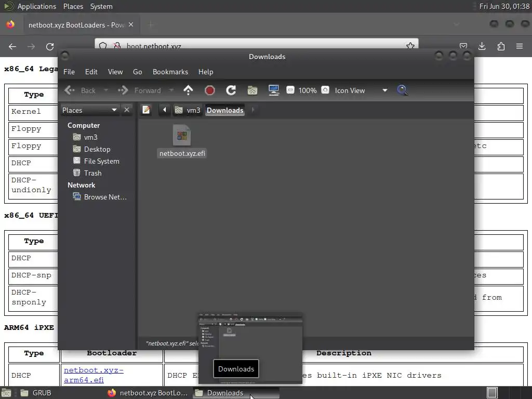Click the Downloads taskbar button
532x399 pixels.
coord(236,393)
